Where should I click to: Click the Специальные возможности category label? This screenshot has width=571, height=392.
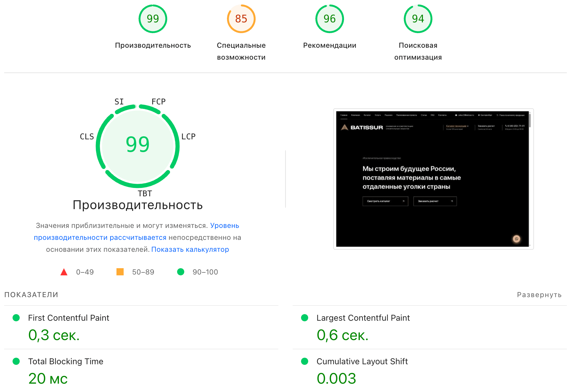[x=241, y=51]
